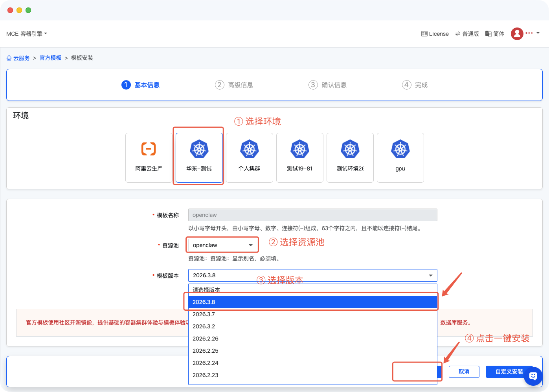Select version 2026.3.7 from list
Viewport: 549px width, 392px height.
pos(204,314)
